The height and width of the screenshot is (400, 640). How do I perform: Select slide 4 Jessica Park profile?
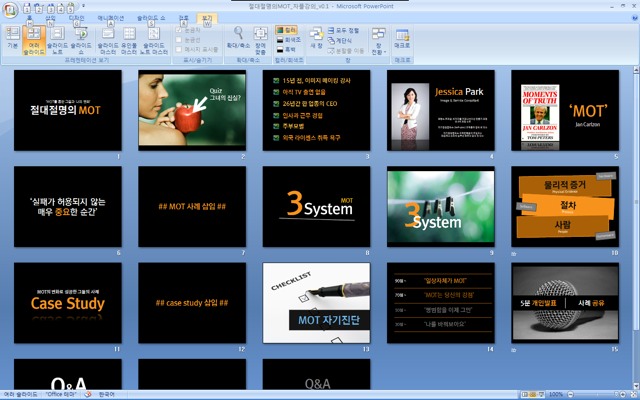pyautogui.click(x=441, y=110)
